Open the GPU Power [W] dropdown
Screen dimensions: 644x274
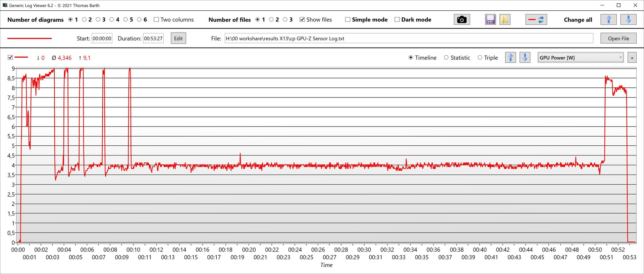(x=580, y=58)
